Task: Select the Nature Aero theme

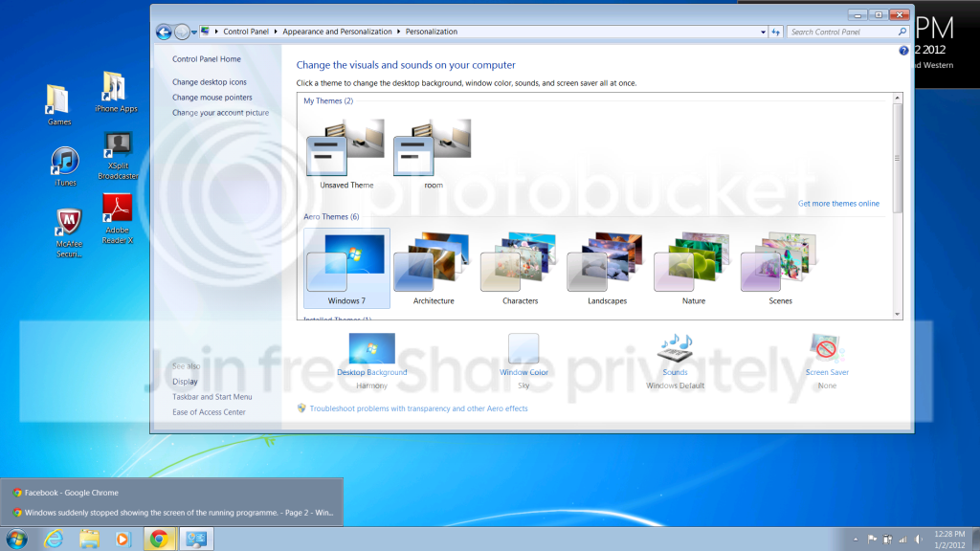Action: click(x=693, y=268)
